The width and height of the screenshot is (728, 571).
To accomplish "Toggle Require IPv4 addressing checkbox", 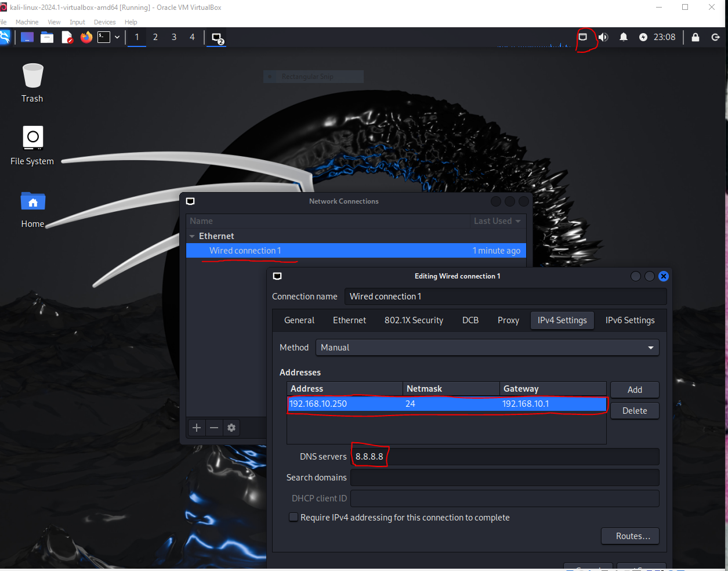I will point(294,517).
